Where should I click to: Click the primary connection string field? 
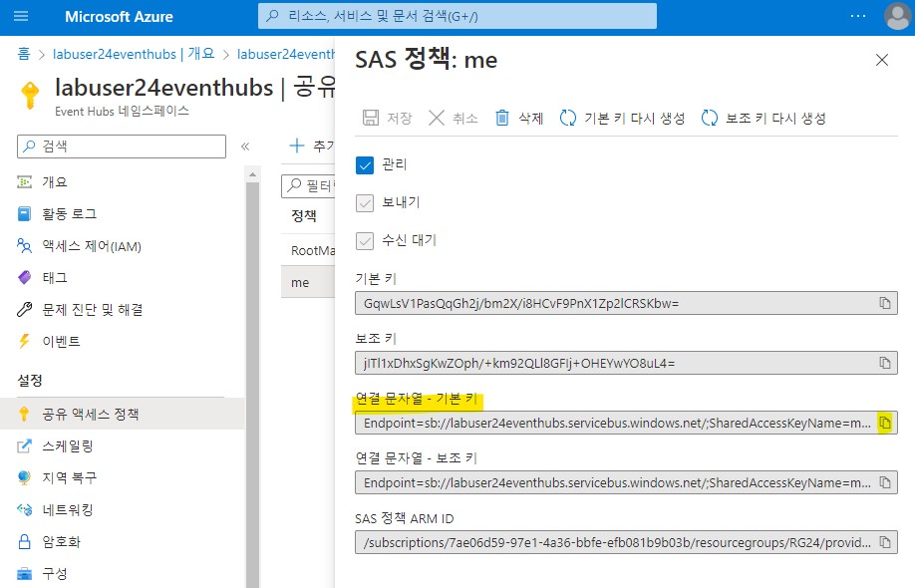626,423
